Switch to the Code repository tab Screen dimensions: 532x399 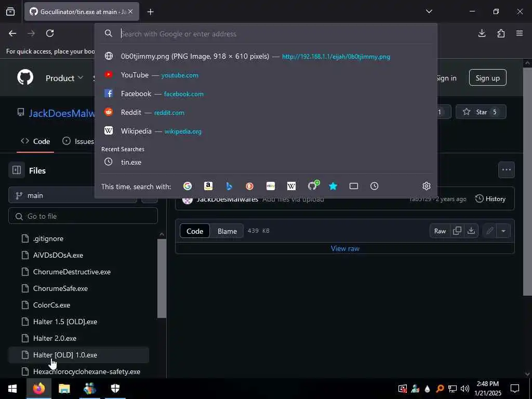tap(35, 141)
